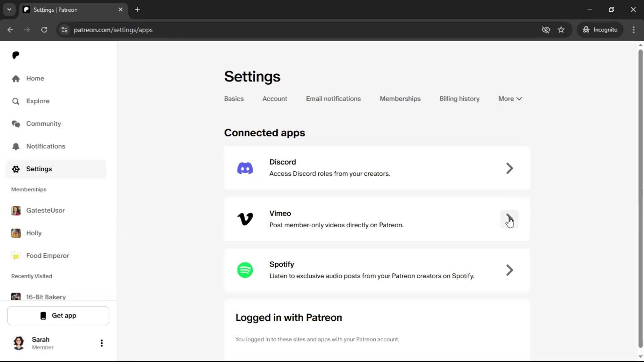Click the page vertical scrollbar
Screen dimensions: 644x362
coord(640,198)
